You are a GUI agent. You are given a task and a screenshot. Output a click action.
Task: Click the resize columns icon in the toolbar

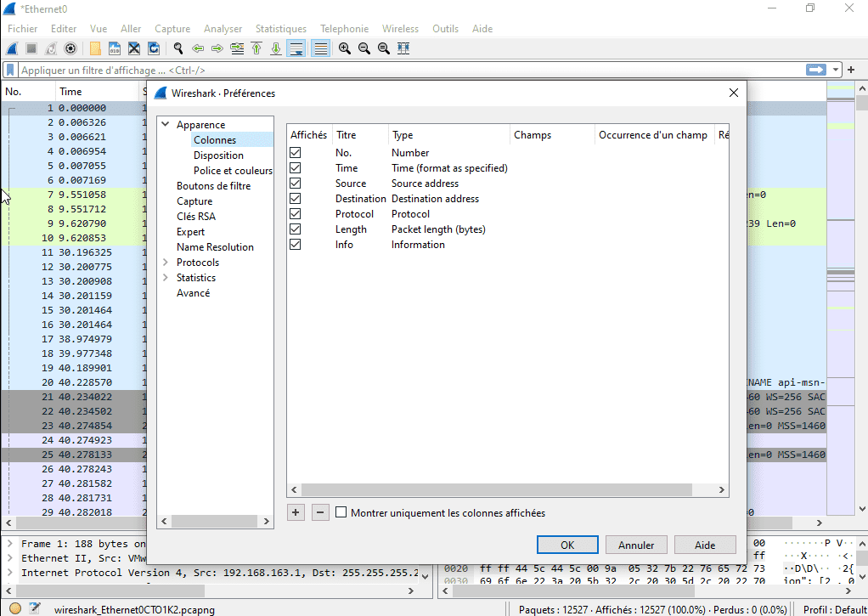click(x=403, y=48)
